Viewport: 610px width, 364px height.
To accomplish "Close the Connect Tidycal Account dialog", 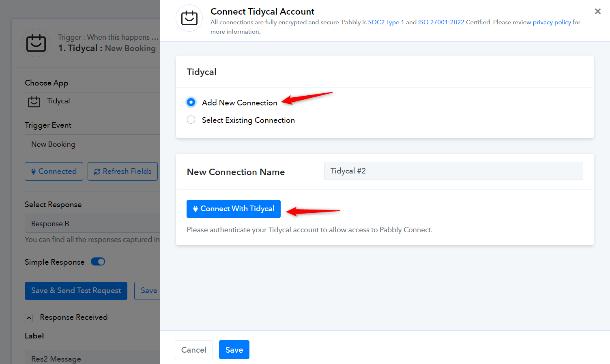I will (597, 11).
